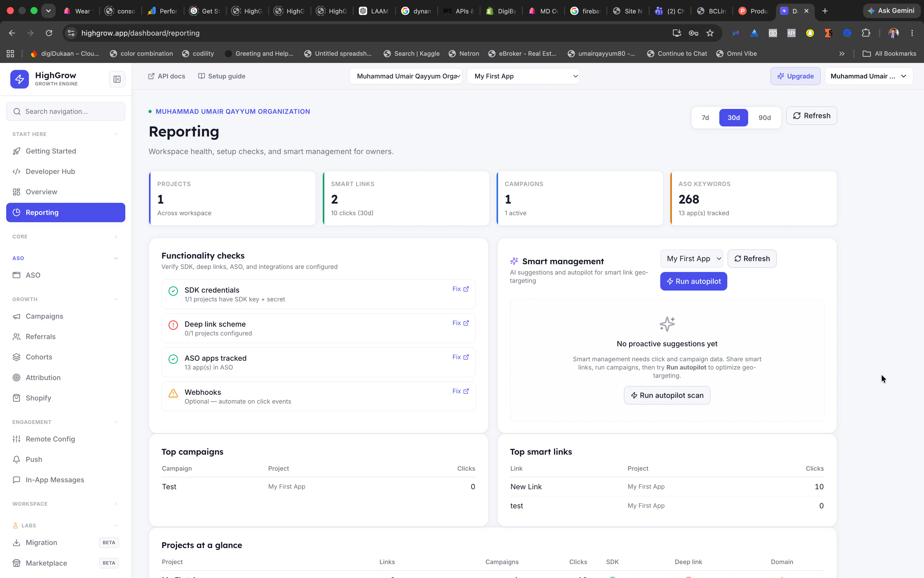Fix ASO apps tracked check
The height and width of the screenshot is (578, 924).
pos(460,357)
